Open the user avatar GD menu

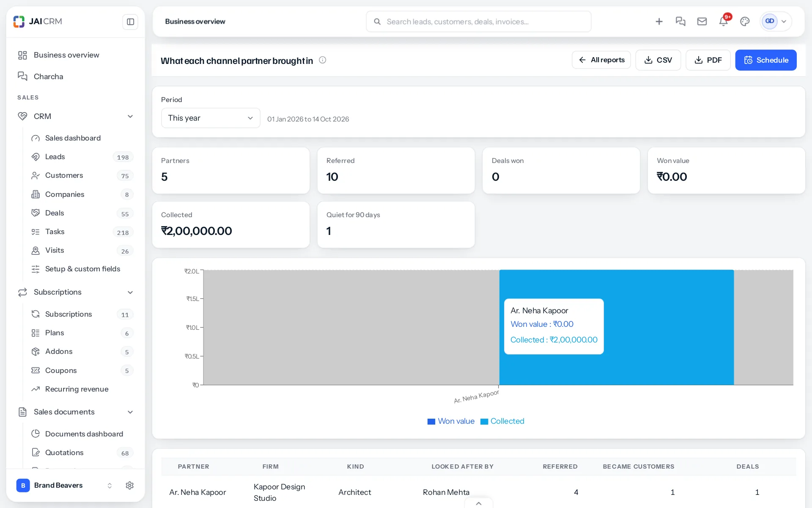pyautogui.click(x=776, y=22)
